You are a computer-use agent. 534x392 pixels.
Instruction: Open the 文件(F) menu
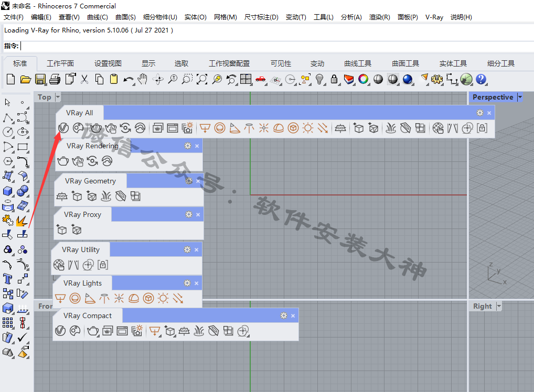pyautogui.click(x=14, y=17)
